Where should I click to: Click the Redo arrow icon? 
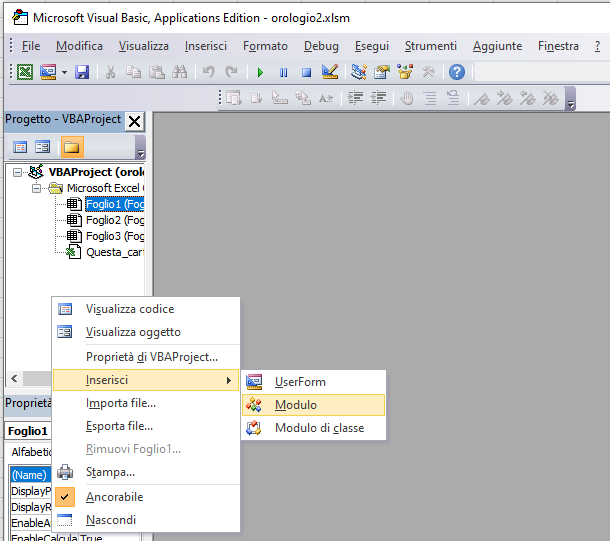[231, 72]
